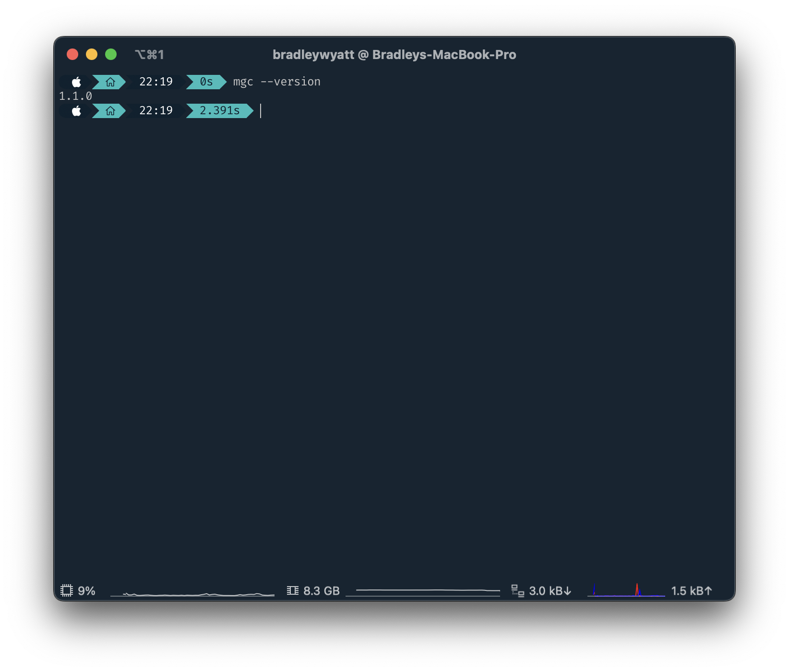The image size is (789, 672).
Task: Click the network icon beside 3.0 kB
Action: (x=518, y=591)
